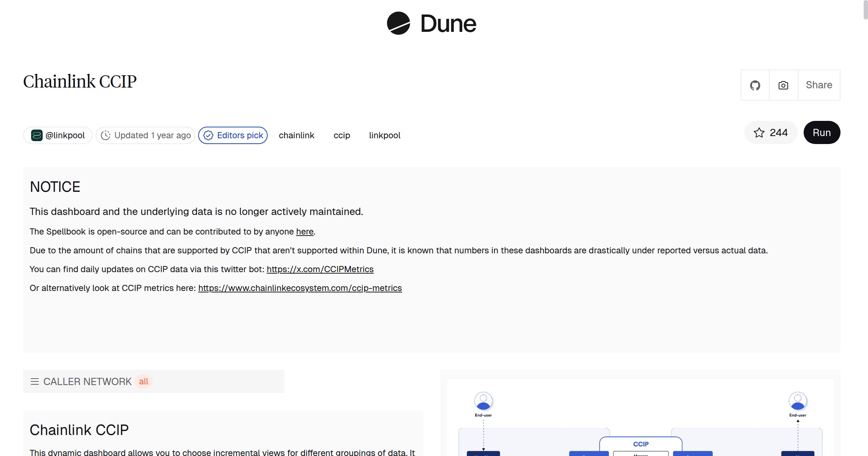The image size is (868, 456).
Task: Click the CALLER NETWORK list icon
Action: (35, 381)
